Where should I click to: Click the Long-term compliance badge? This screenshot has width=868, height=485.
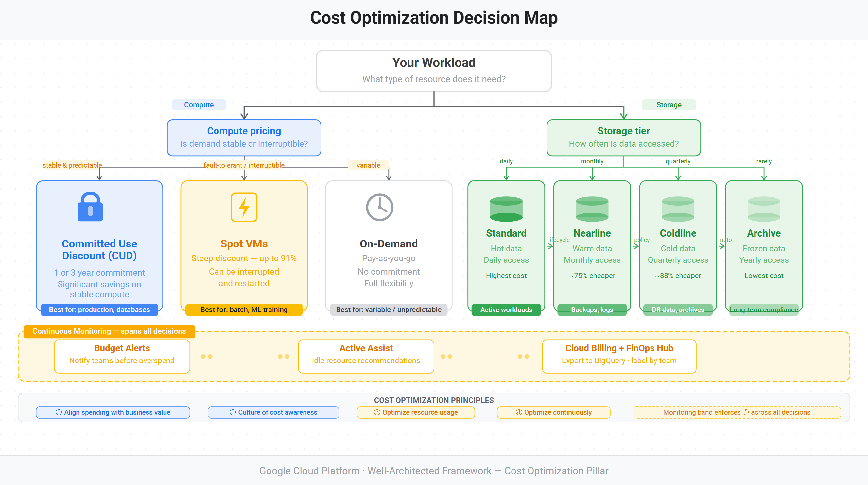(764, 309)
